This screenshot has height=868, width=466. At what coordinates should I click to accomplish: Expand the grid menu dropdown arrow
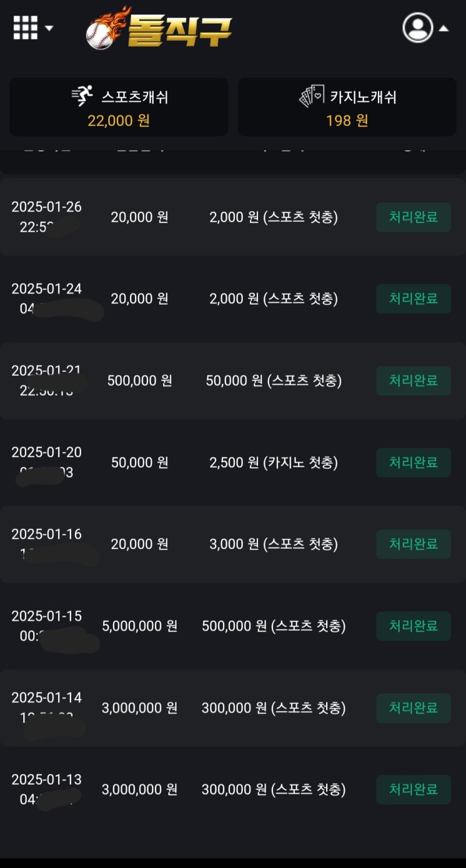point(49,28)
